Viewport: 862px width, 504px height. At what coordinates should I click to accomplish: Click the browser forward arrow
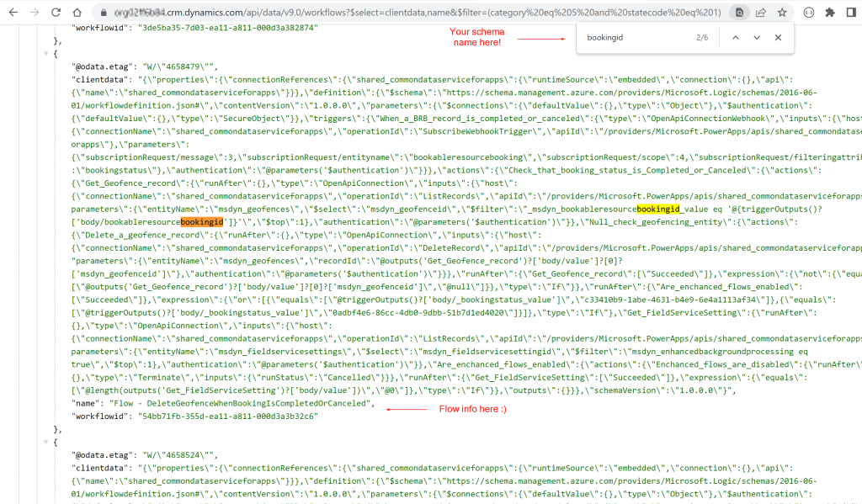tap(34, 13)
